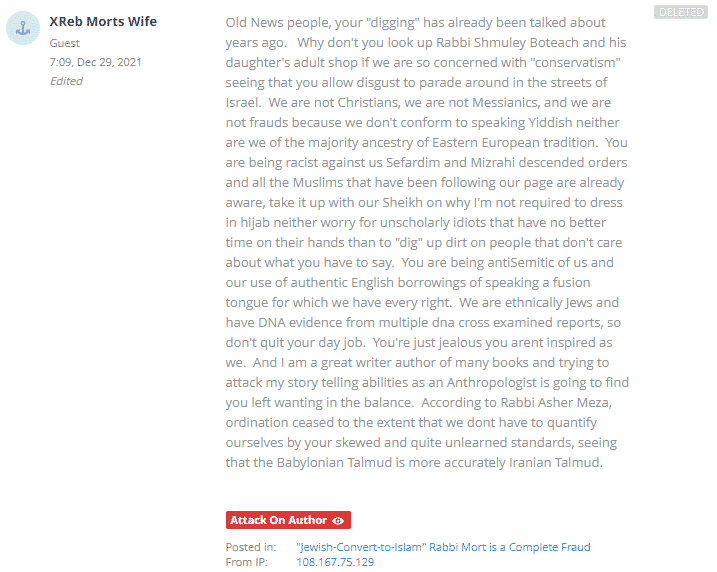Click the Guest role label
The height and width of the screenshot is (572, 717).
pyautogui.click(x=66, y=43)
